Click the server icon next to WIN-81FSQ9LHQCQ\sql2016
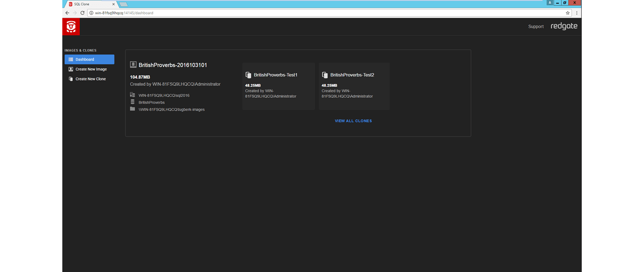Image resolution: width=644 pixels, height=272 pixels. pos(132,95)
